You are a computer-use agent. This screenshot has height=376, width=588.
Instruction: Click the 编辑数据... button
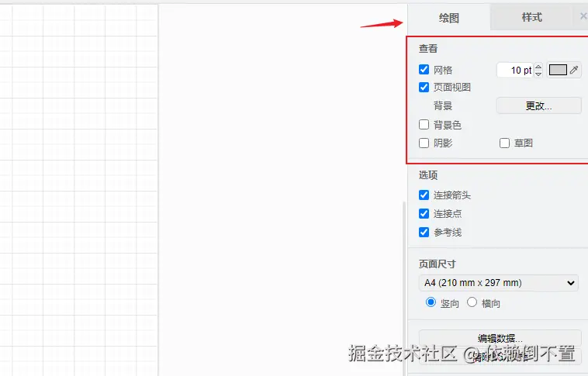point(500,338)
